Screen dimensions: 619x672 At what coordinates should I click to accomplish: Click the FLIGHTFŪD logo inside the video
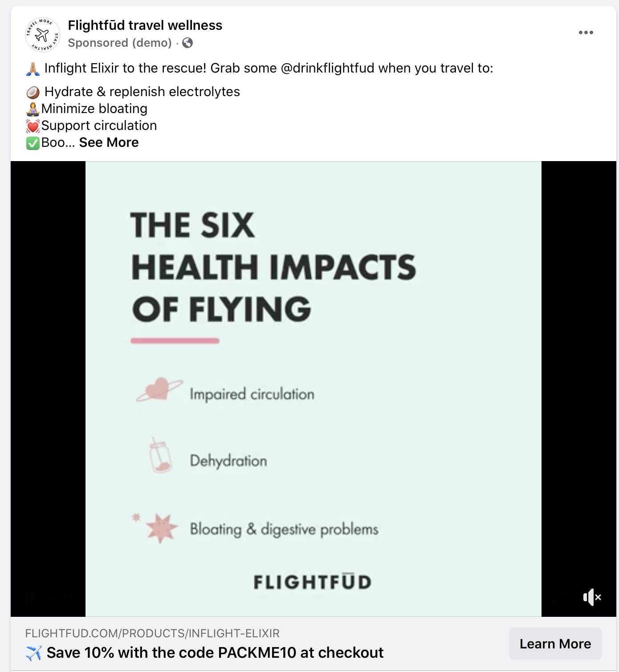point(312,581)
